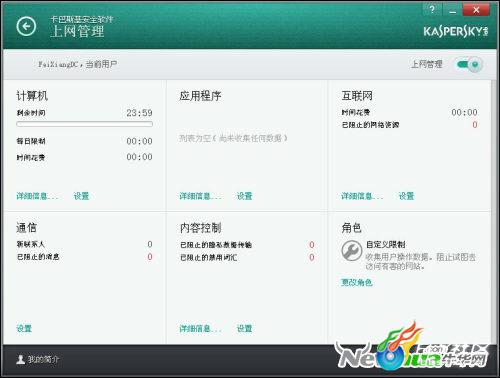
Task: Open help with the question mark icon
Action: pos(432,10)
